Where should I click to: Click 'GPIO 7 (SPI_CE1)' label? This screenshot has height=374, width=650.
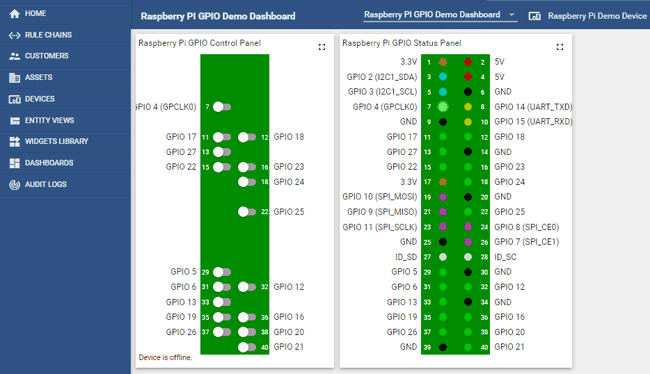click(x=526, y=242)
